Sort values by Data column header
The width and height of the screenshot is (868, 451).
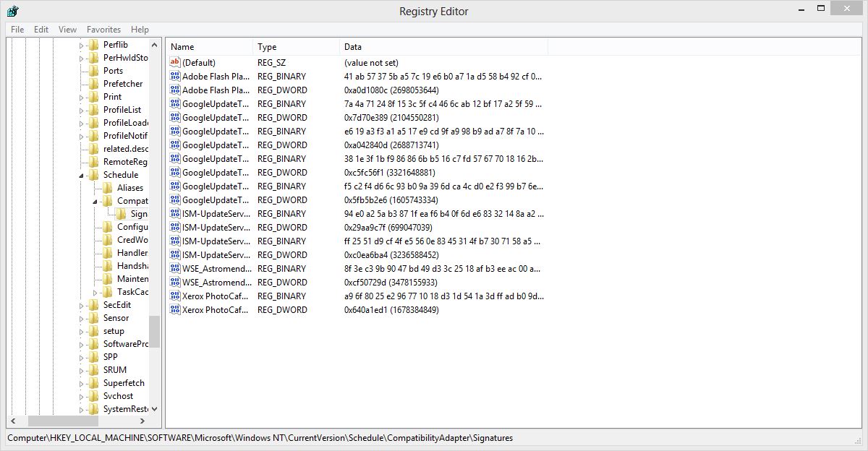pos(443,47)
